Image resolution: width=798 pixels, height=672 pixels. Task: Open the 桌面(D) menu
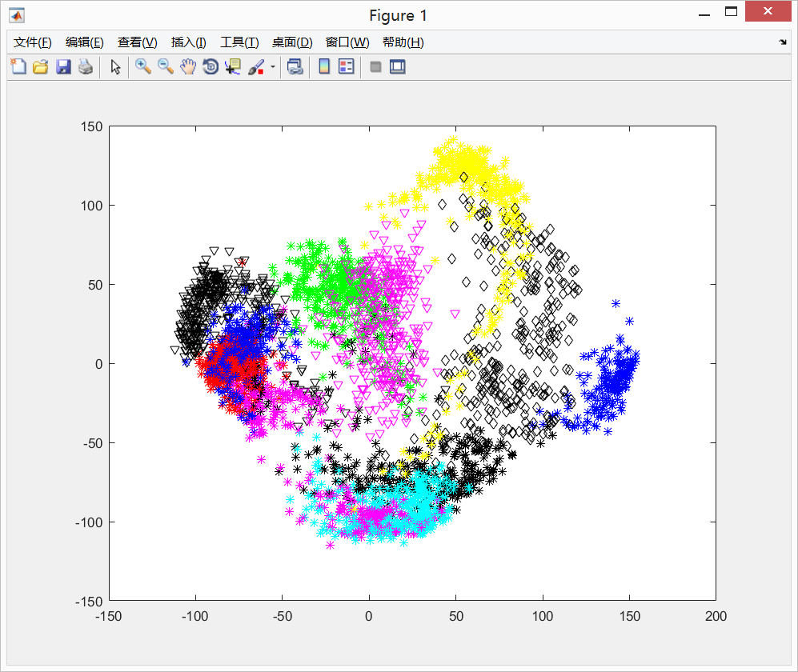tap(292, 42)
